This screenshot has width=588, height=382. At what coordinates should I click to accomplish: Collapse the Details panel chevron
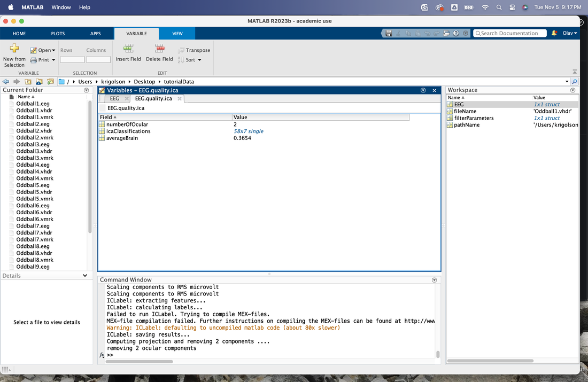pos(85,276)
